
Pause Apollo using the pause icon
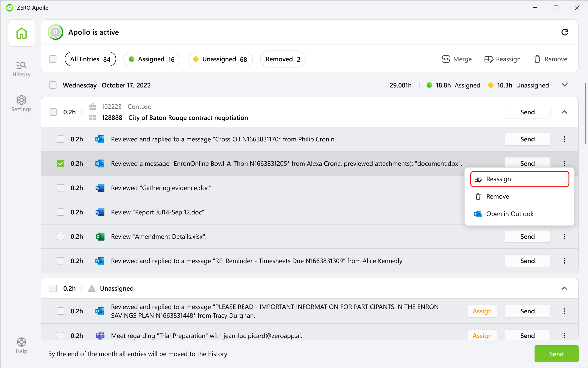pos(56,32)
